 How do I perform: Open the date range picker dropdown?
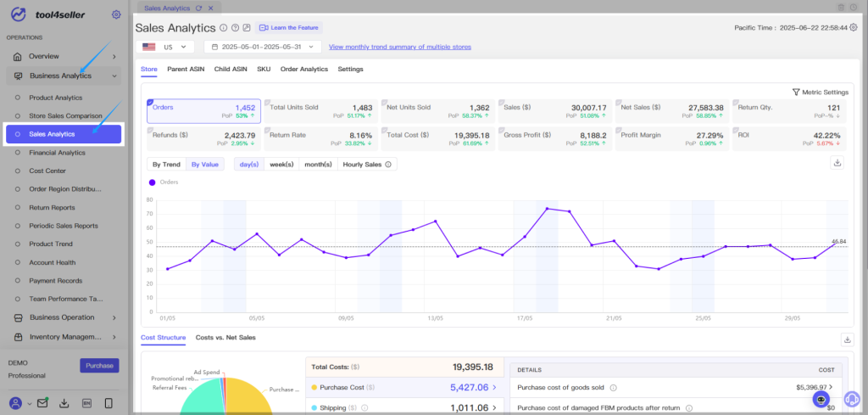coord(263,47)
